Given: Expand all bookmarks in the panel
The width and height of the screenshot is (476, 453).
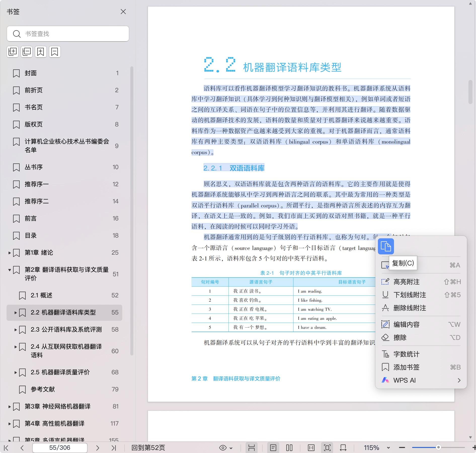Looking at the screenshot, I should coord(13,52).
